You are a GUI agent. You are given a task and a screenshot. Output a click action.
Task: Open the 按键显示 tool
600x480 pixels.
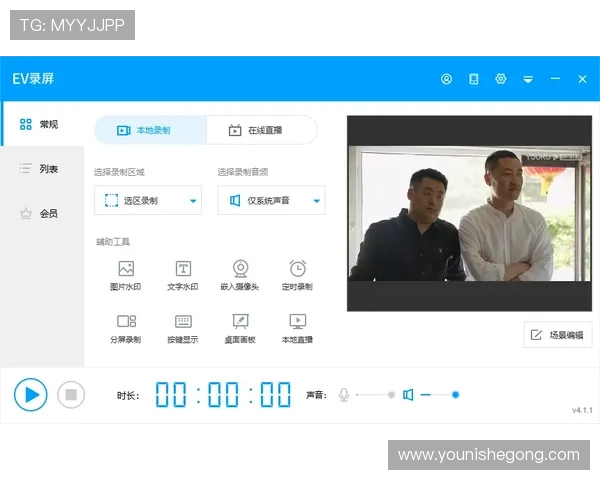pyautogui.click(x=183, y=329)
